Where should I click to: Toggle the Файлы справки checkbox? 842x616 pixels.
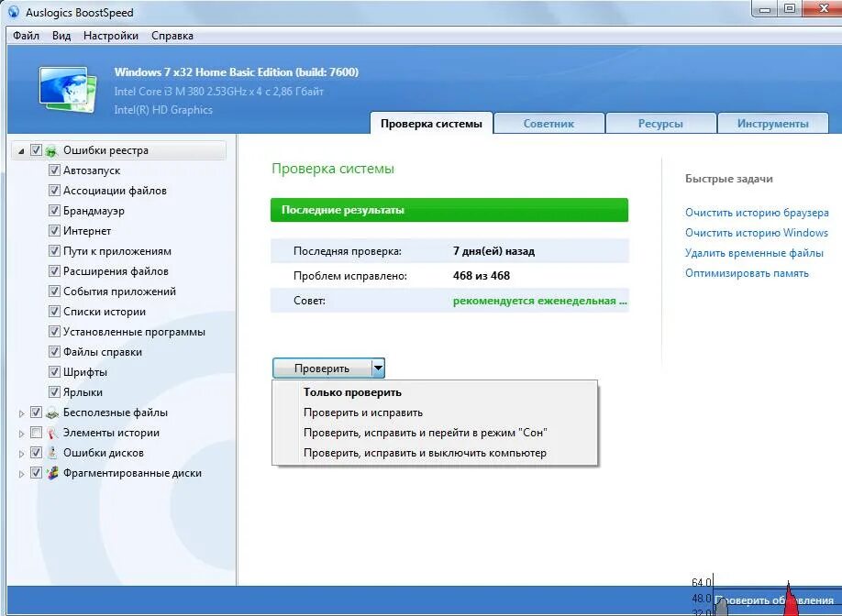tap(54, 351)
